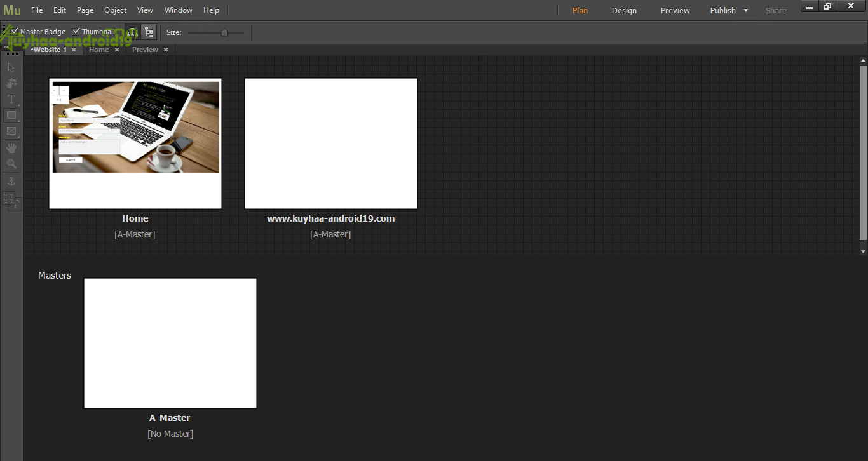868x461 pixels.
Task: Select the Home page thumbnail
Action: 135,144
